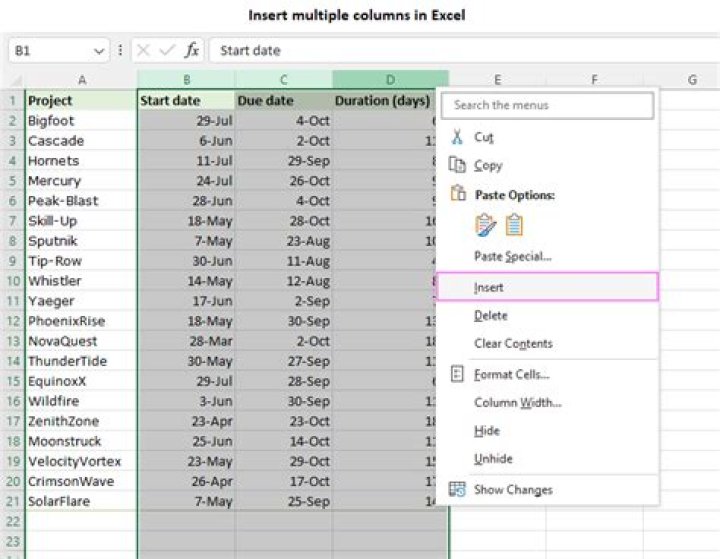
Task: Open Column Width dialog from menu
Action: (x=517, y=403)
